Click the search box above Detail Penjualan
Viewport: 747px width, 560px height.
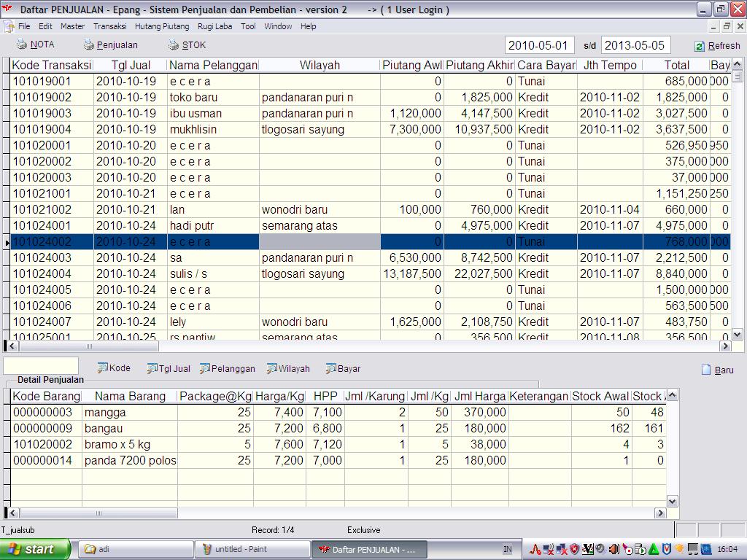tap(41, 366)
